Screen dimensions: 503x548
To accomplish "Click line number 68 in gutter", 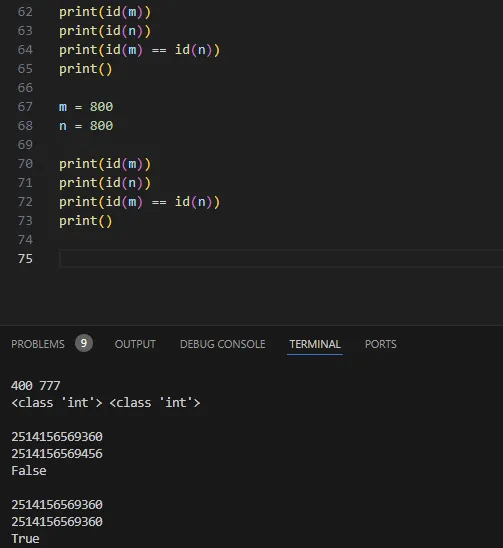I will tap(25, 126).
